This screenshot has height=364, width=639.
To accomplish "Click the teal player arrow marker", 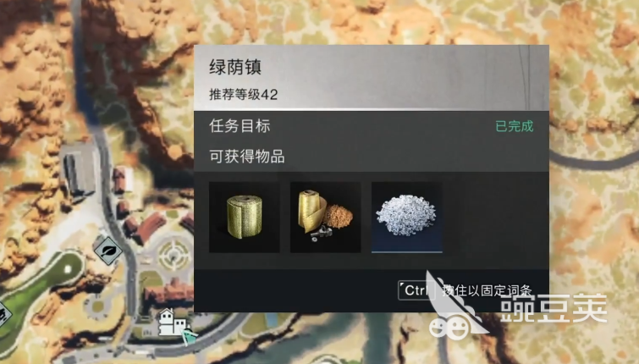I will click(189, 336).
